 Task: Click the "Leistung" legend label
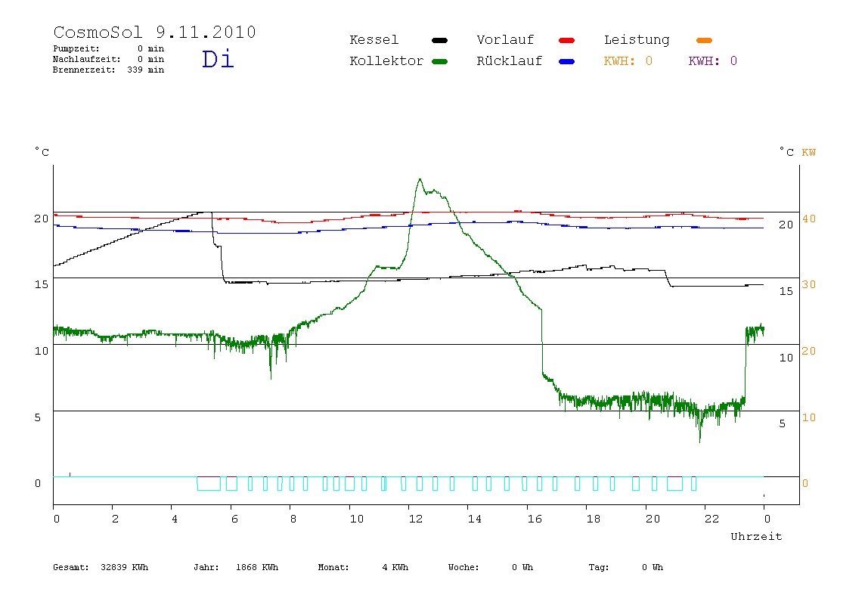(x=637, y=40)
